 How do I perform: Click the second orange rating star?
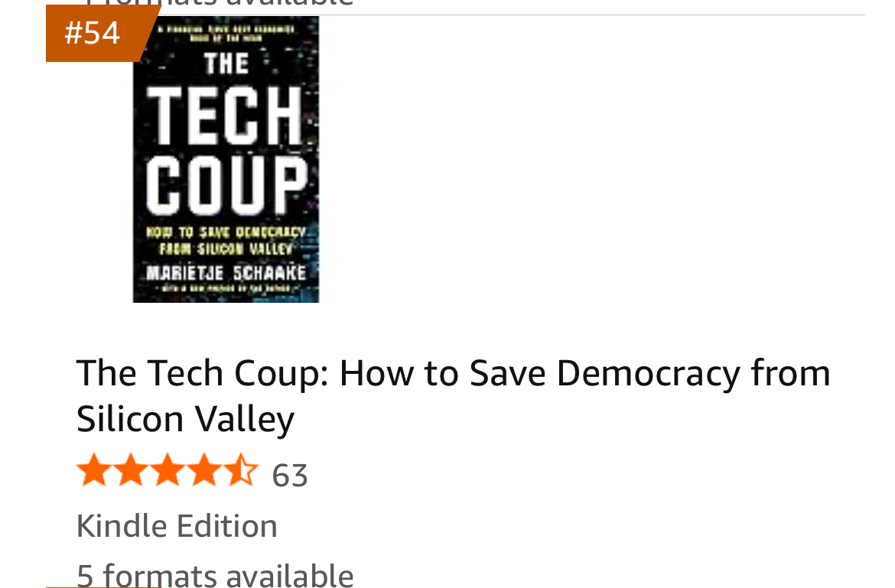(131, 470)
